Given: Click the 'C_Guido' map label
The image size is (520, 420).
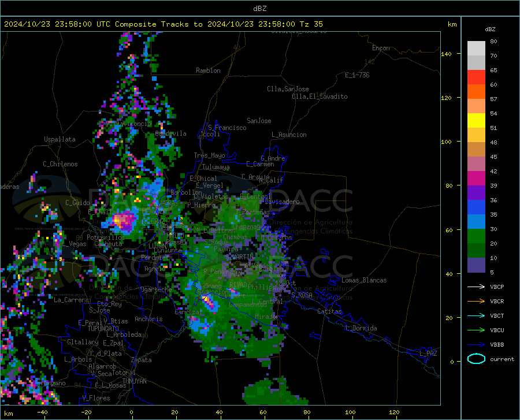Looking at the screenshot, I should [77, 203].
